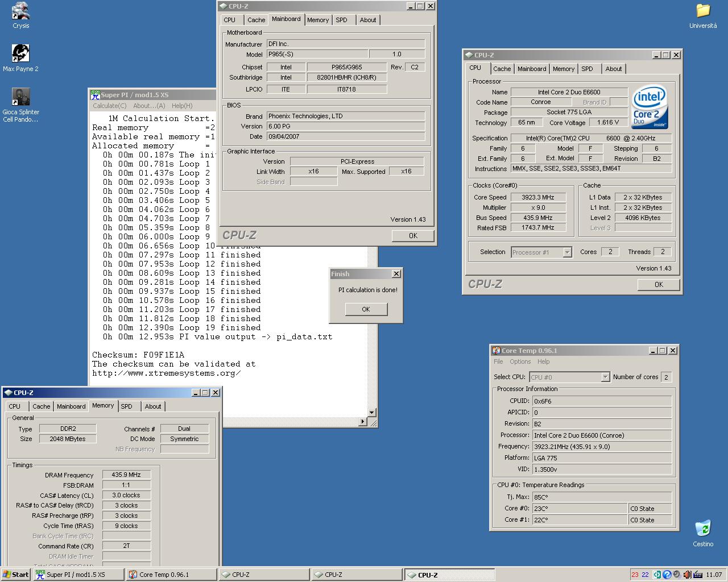Click the Core Speed 3923.3 MHz field
728x582 pixels.
point(538,197)
